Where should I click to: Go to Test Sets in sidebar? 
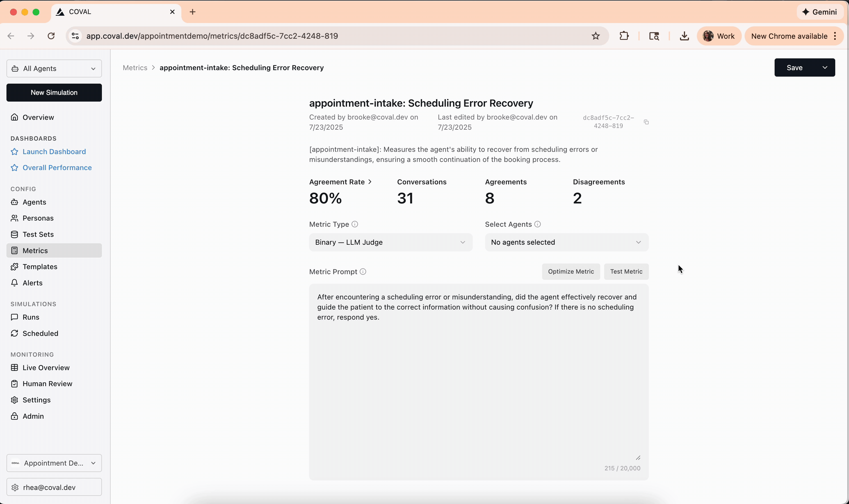(38, 234)
